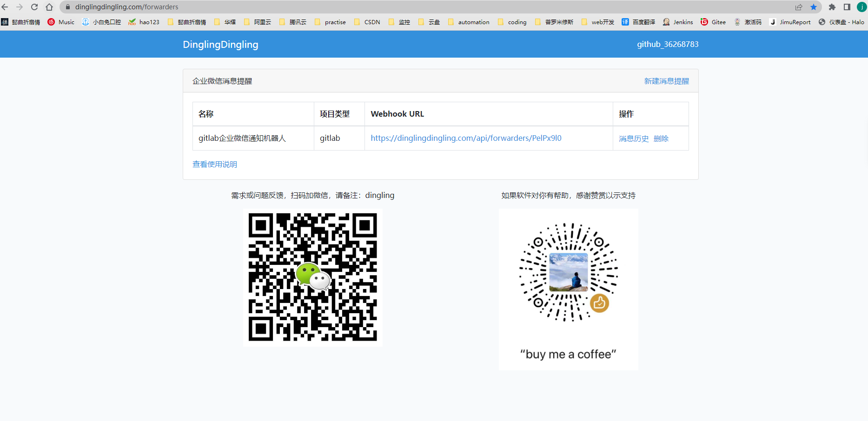Click the 如果软件对你有帮助 support text
868x421 pixels.
pos(568,195)
